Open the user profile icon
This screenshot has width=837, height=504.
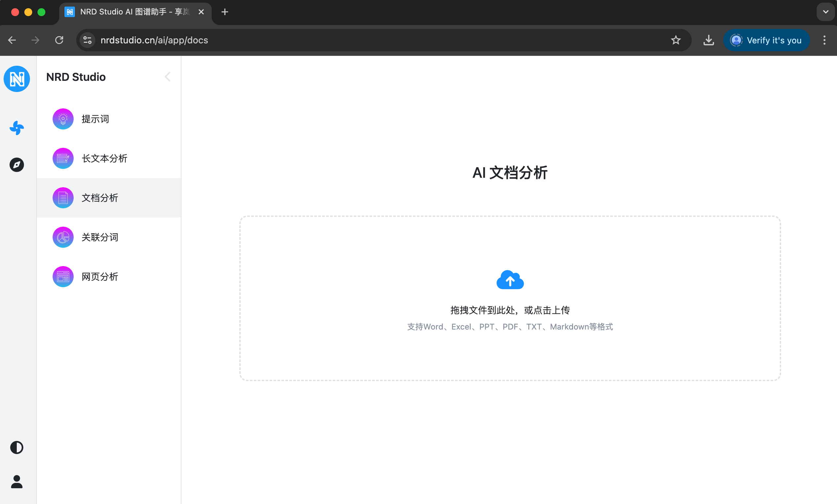[x=17, y=482]
